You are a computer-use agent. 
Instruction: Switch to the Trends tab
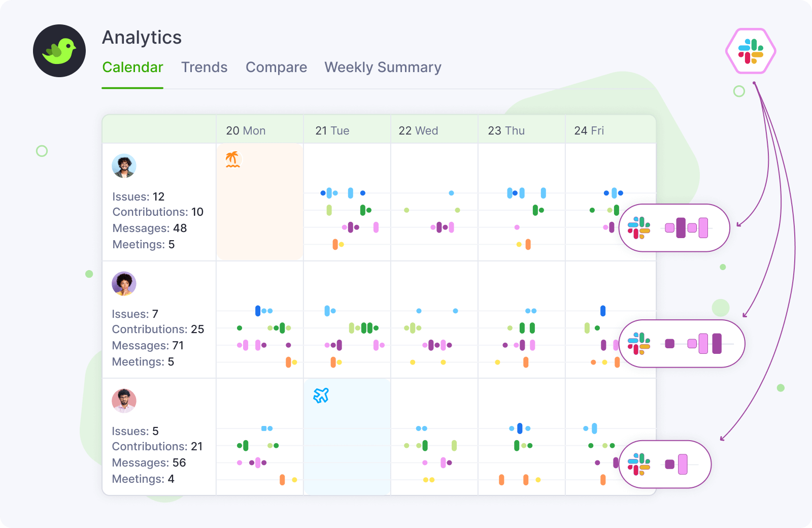click(x=204, y=68)
